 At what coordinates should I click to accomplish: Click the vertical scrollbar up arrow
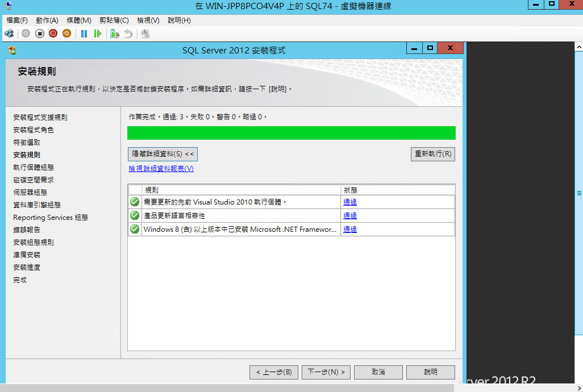click(x=579, y=47)
